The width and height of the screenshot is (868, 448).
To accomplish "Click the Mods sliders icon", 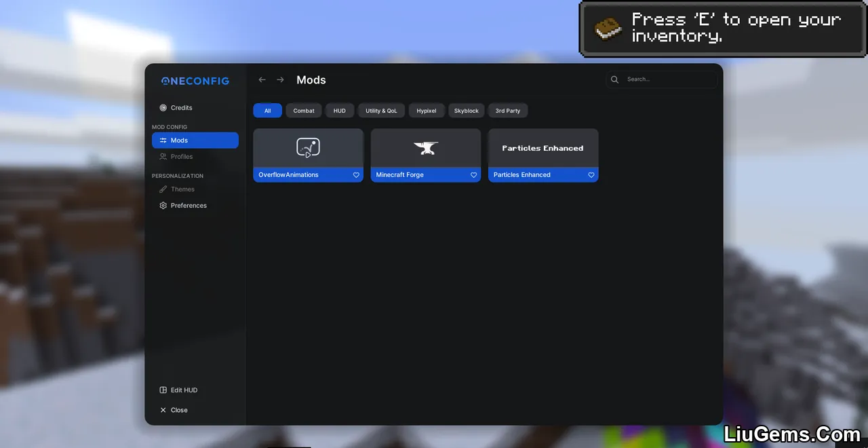I will pyautogui.click(x=163, y=141).
